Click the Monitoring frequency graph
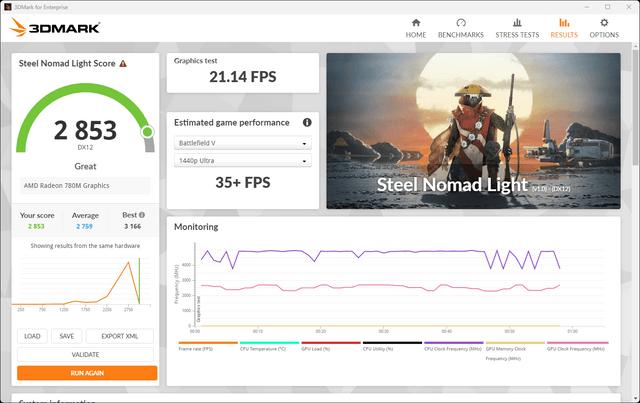 (x=390, y=288)
